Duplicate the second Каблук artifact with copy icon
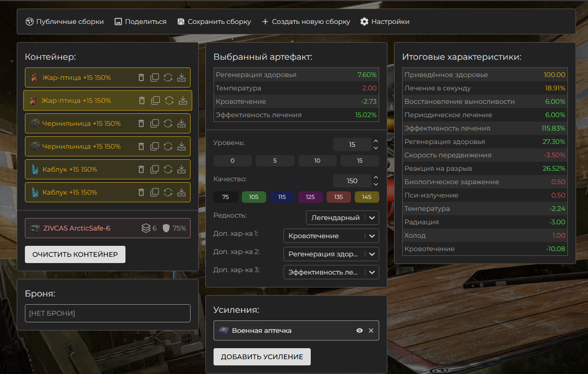 155,192
